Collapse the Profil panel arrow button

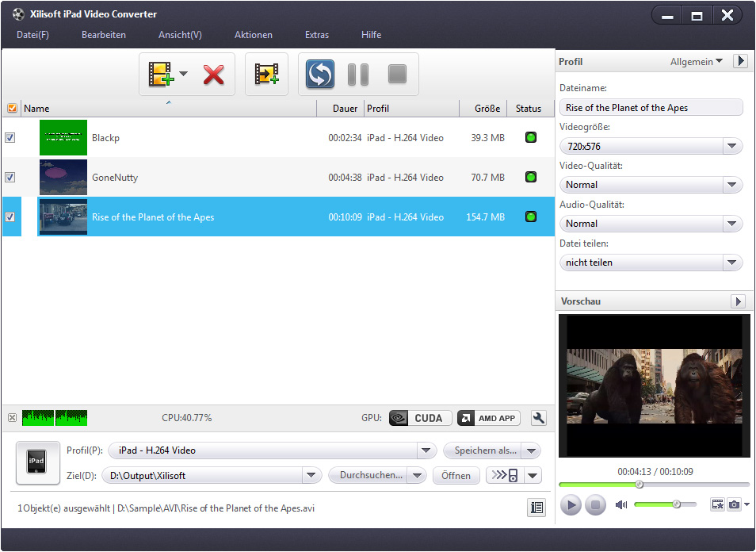click(x=741, y=61)
